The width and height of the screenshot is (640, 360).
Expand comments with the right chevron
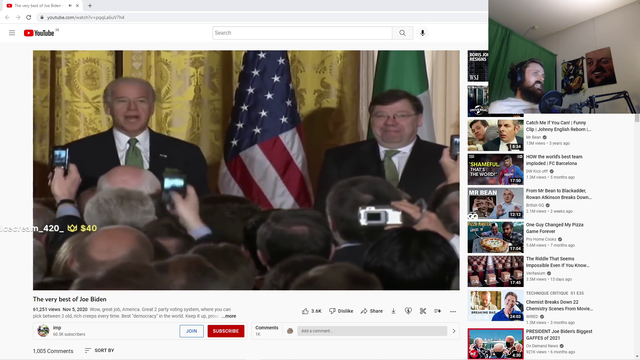coord(454,331)
